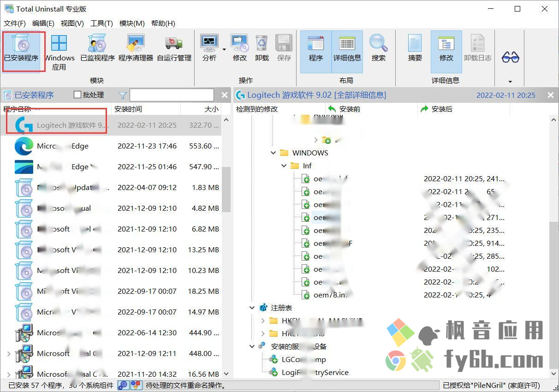The height and width of the screenshot is (392, 559).
Task: Collapse the WINDOWS folder node
Action: 274,153
